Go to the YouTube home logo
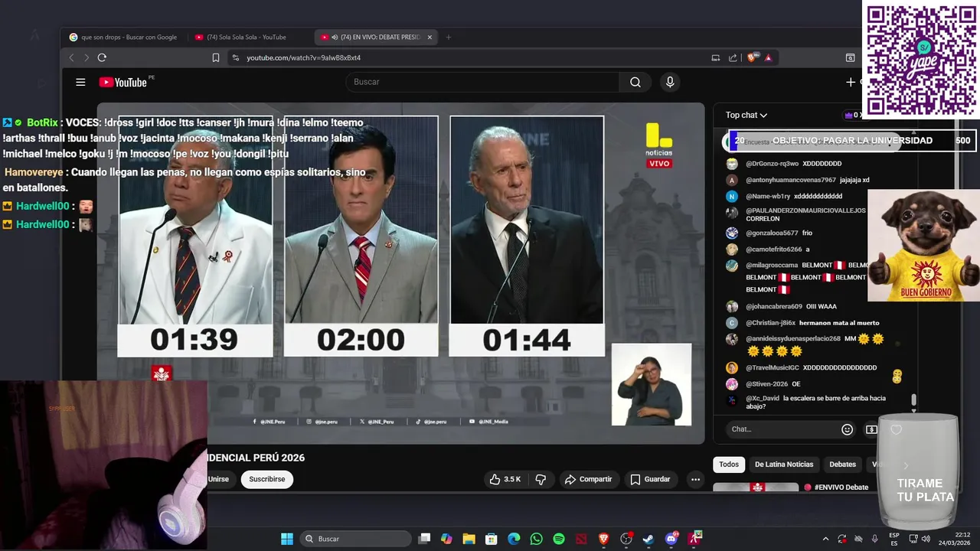The image size is (980, 551). coord(123,82)
